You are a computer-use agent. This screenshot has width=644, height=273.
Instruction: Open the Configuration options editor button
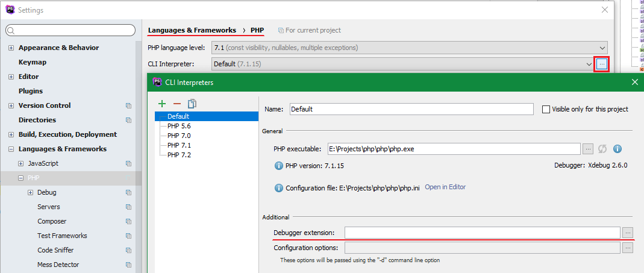click(x=628, y=248)
